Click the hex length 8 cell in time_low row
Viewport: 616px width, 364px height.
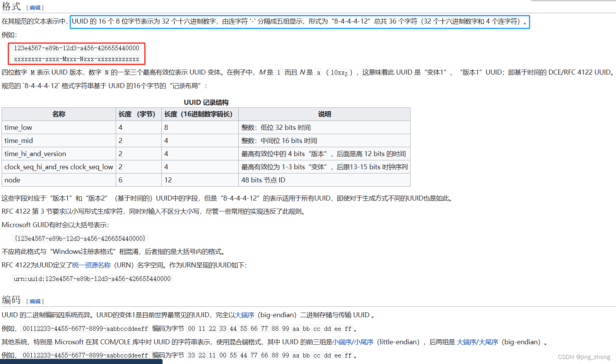[200, 128]
